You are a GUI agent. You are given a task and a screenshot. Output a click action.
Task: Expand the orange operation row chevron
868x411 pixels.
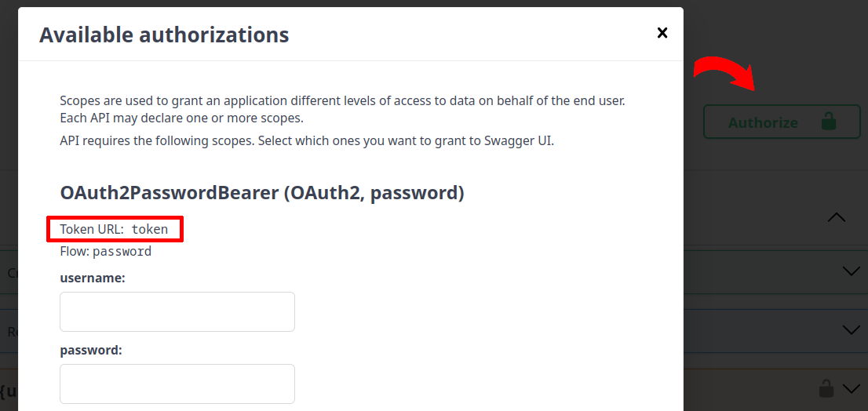pyautogui.click(x=851, y=388)
